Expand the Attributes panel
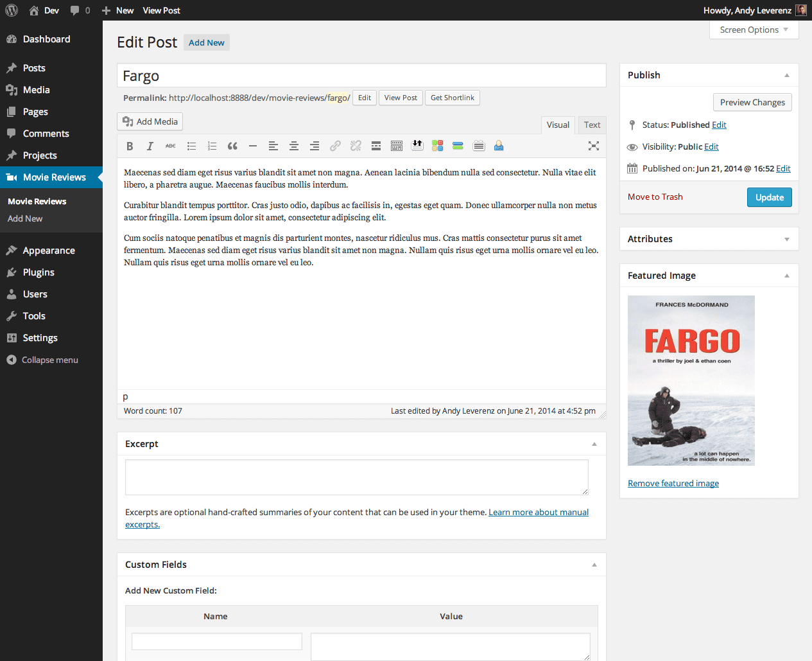Screen dimensions: 812x661 pos(787,239)
